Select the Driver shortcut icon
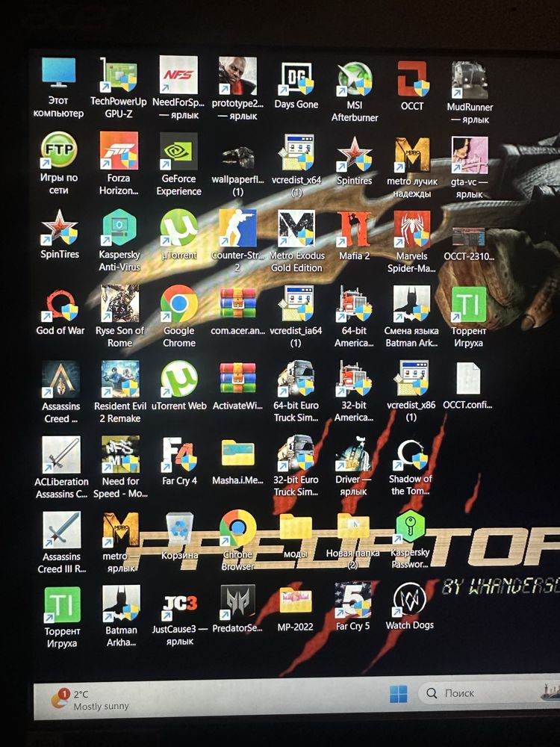 pyautogui.click(x=353, y=453)
